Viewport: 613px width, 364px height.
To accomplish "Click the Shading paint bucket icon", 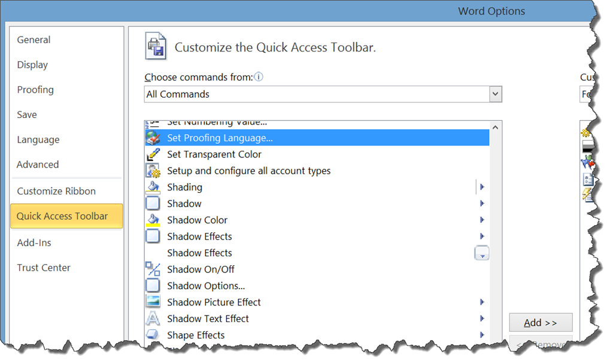I will [x=153, y=187].
